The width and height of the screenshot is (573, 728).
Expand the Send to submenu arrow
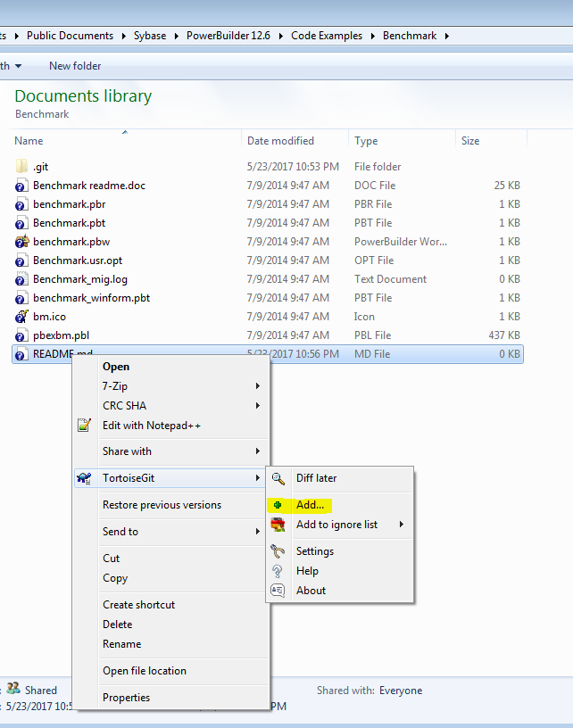pos(258,531)
